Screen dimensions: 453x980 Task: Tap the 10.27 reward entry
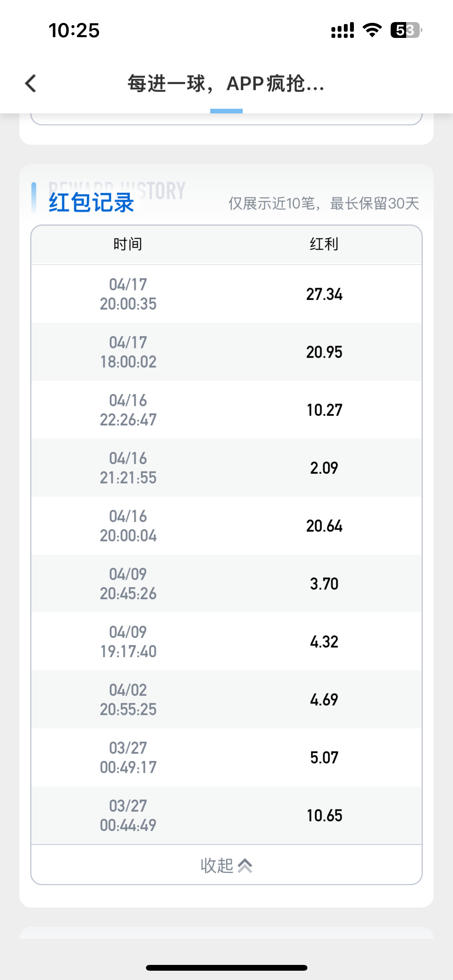click(324, 410)
